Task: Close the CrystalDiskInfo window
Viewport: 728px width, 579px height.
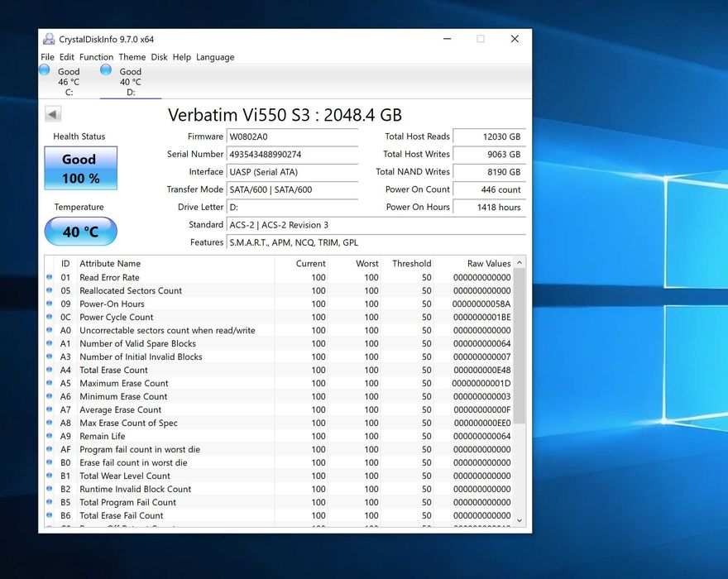Action: (515, 39)
